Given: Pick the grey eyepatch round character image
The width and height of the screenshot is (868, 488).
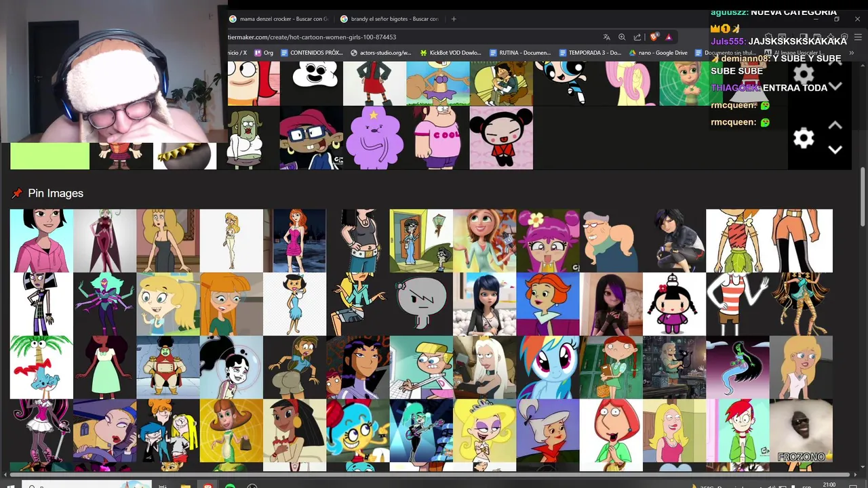Looking at the screenshot, I should (421, 304).
